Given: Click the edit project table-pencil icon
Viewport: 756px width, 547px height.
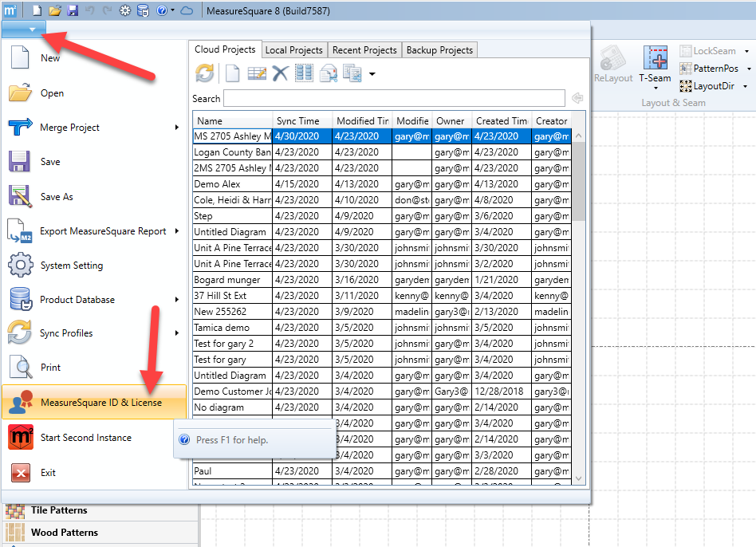Looking at the screenshot, I should click(x=256, y=73).
